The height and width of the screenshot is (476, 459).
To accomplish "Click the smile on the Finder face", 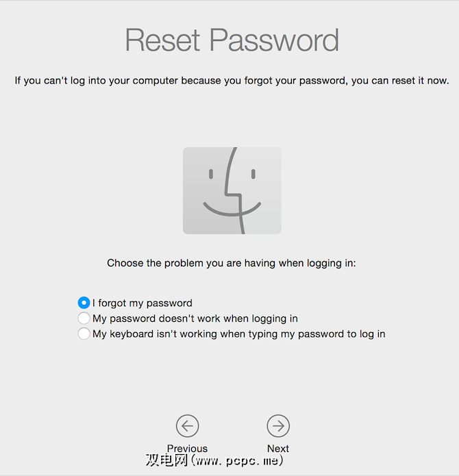I will coord(232,210).
